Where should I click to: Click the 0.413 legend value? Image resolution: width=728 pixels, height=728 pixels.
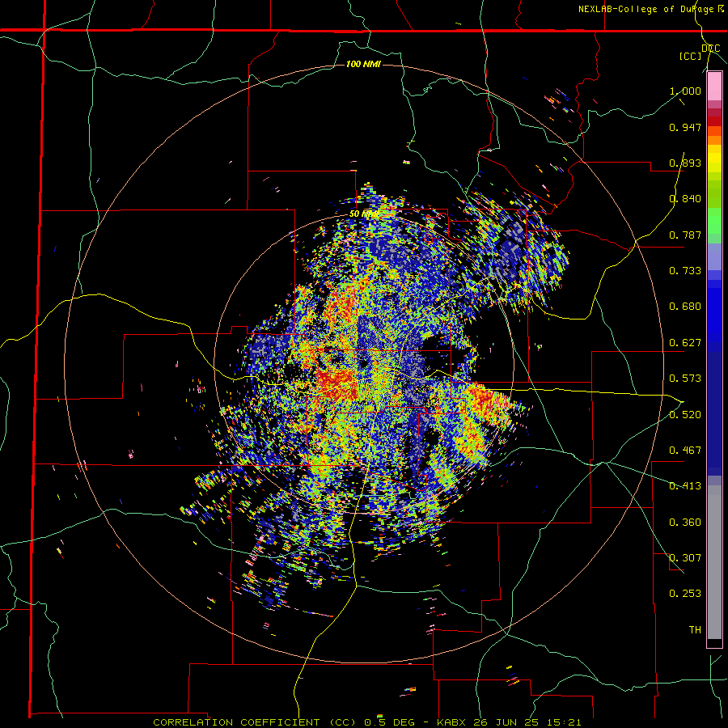[x=685, y=486]
